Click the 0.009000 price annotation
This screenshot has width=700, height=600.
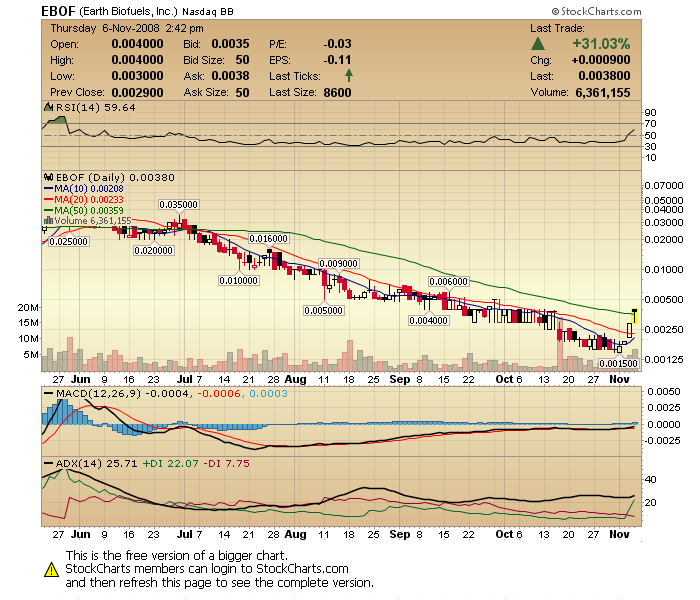pos(339,263)
